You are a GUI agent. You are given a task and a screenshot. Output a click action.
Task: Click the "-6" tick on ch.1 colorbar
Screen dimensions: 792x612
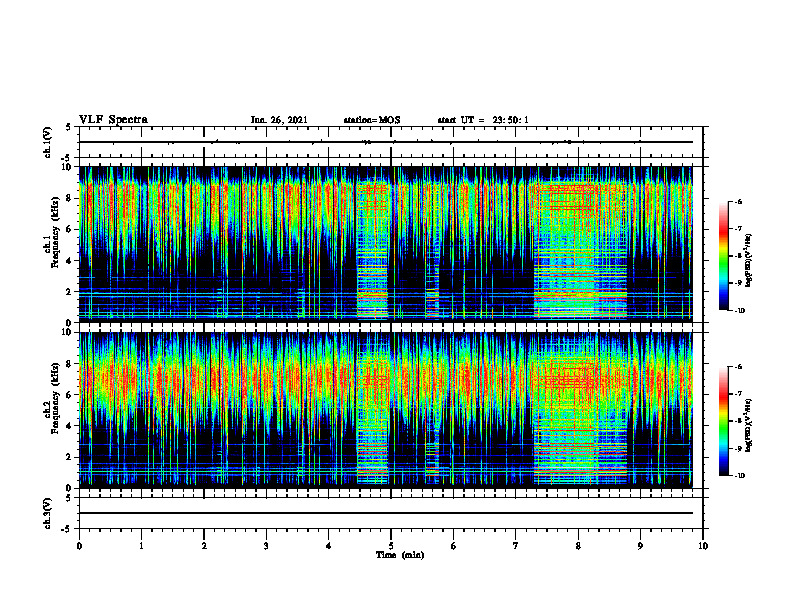click(738, 202)
